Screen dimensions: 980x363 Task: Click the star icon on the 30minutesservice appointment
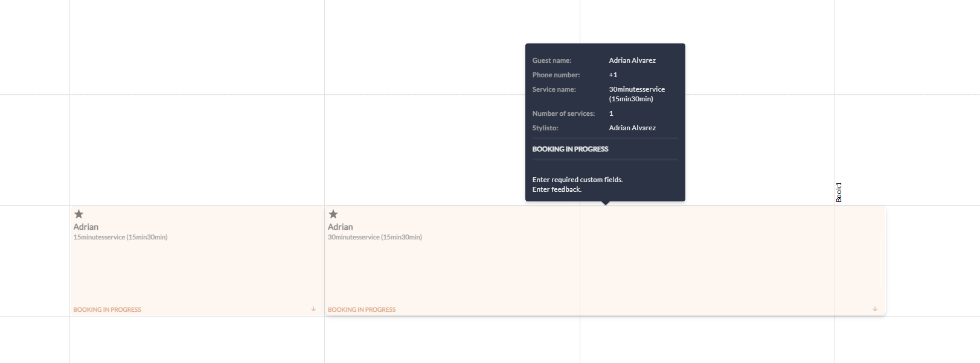pyautogui.click(x=333, y=214)
